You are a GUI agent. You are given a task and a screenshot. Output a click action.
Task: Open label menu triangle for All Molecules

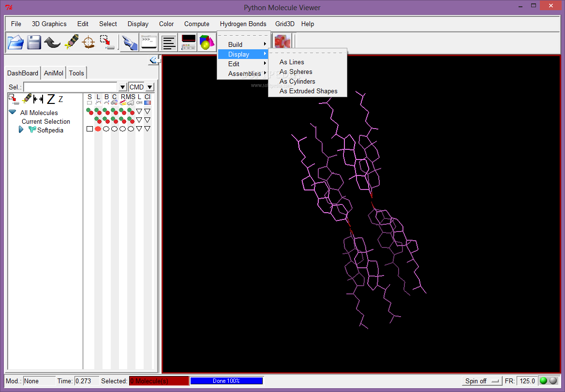tap(139, 111)
